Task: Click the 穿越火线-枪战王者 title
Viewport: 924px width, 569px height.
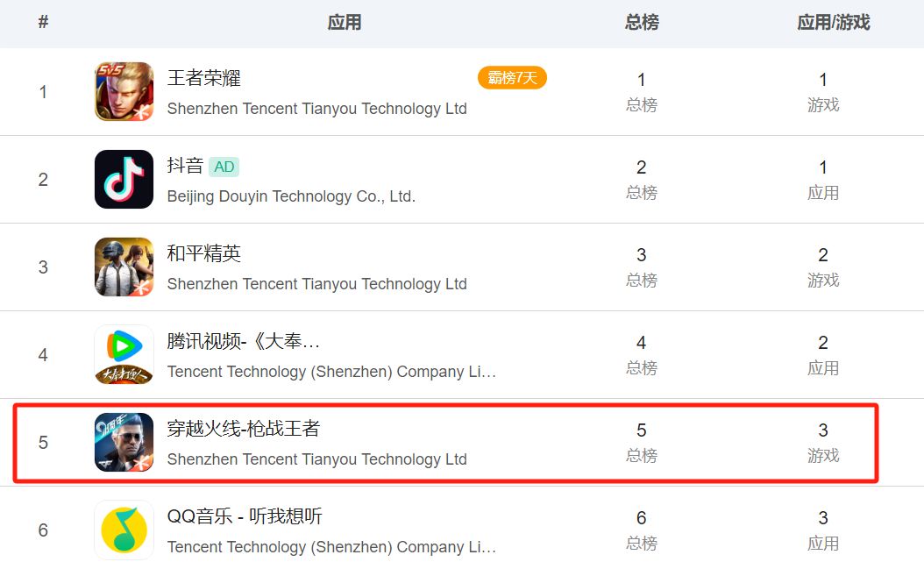Action: click(244, 429)
